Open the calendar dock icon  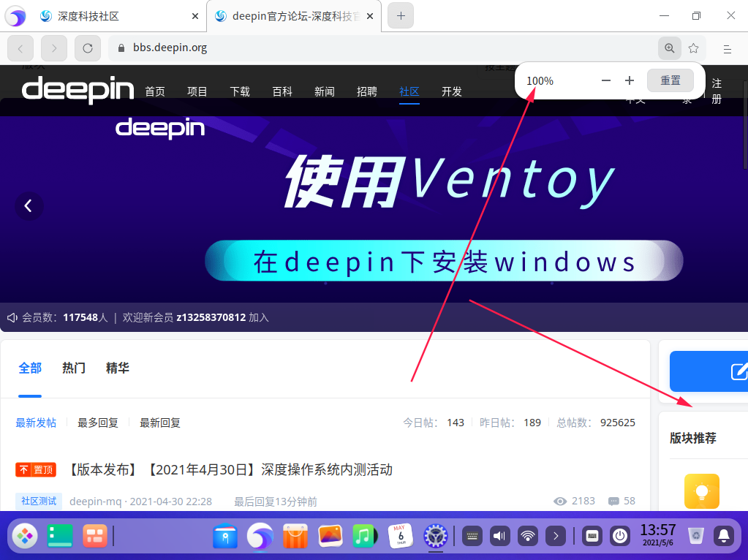[x=400, y=536]
